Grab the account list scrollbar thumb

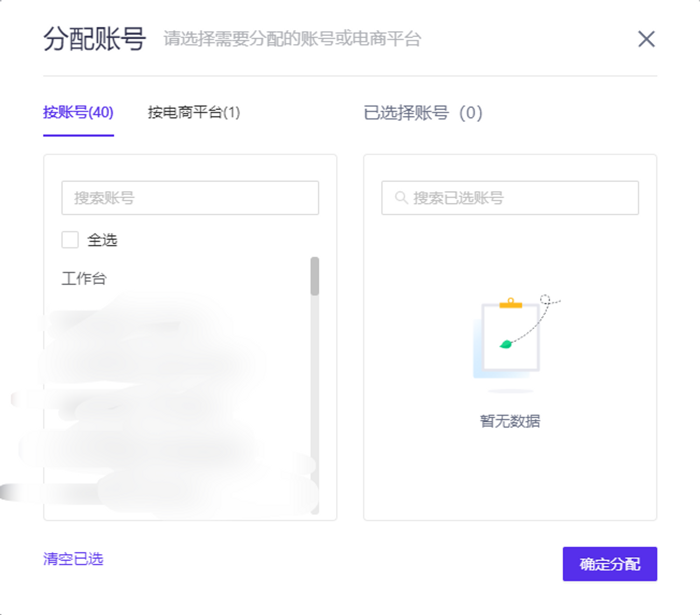pyautogui.click(x=315, y=276)
